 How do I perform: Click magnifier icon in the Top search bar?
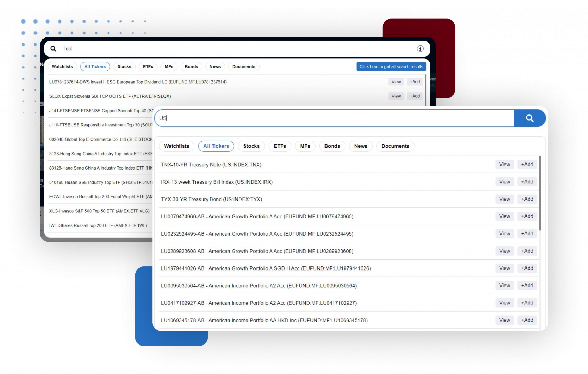point(53,49)
